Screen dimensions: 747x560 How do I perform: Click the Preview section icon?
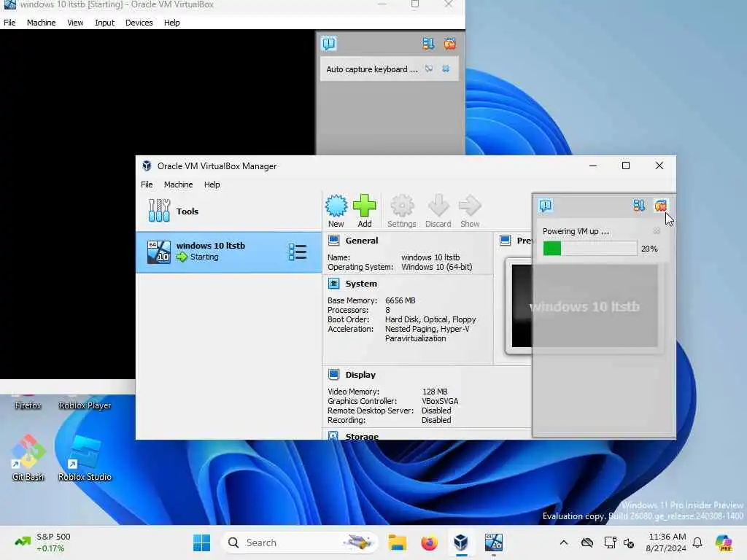(x=506, y=241)
